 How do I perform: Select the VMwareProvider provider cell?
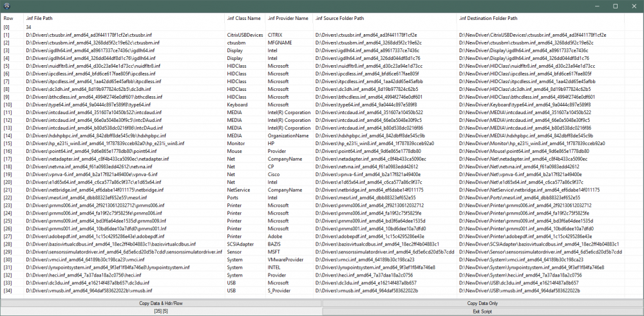point(286,260)
